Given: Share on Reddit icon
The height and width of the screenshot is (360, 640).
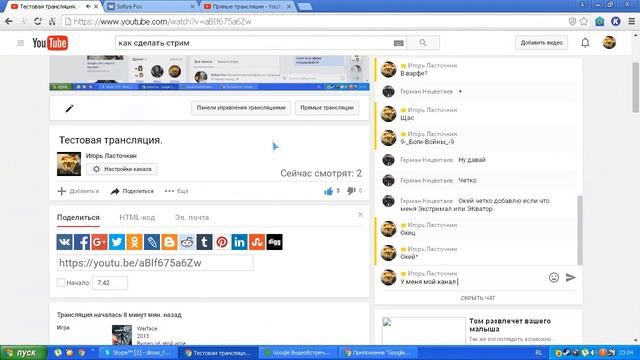Looking at the screenshot, I should tap(187, 242).
